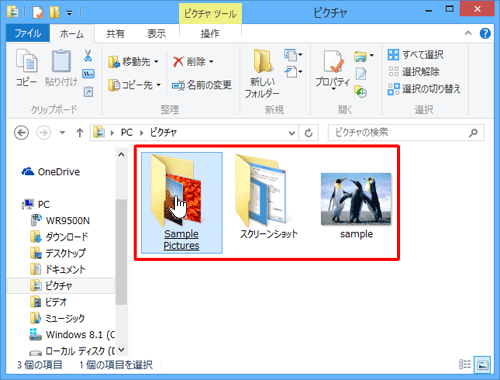Collapse the ribbon with the chevron
This screenshot has height=380, width=500.
[468, 33]
